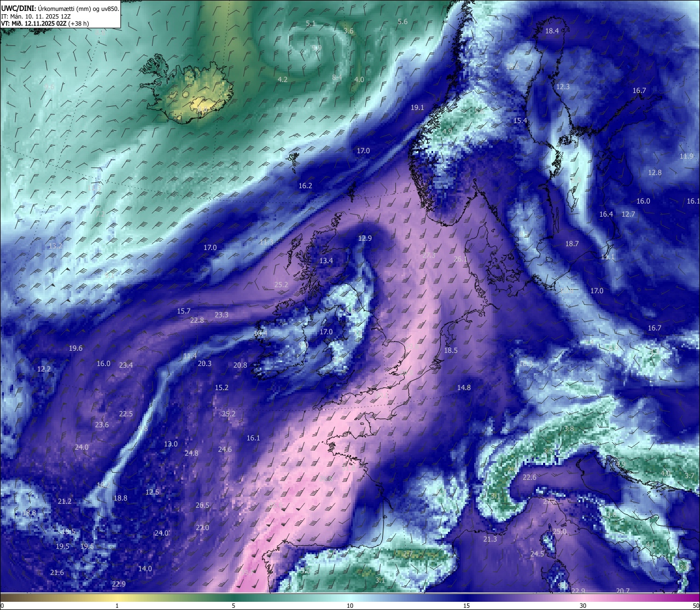Image resolution: width=700 pixels, height=610 pixels.
Task: Click the 23.6 value on the map
Action: 102,425
